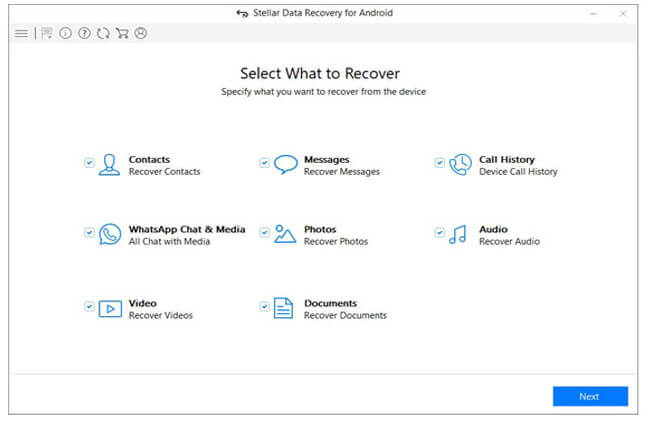
Task: Uncheck WhatsApp Chat & Media checkbox
Action: pyautogui.click(x=90, y=232)
